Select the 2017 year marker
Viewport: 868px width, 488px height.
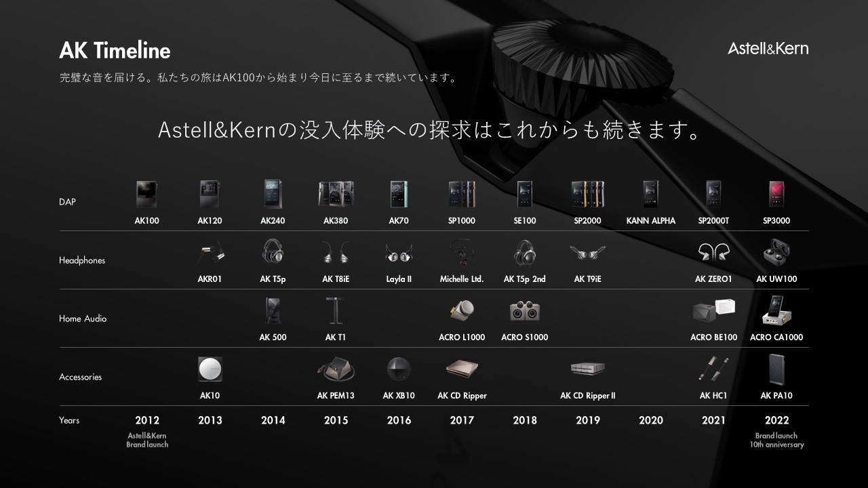tap(462, 420)
